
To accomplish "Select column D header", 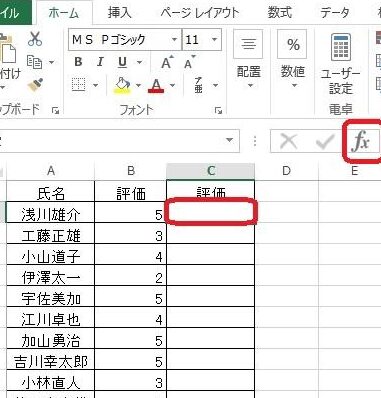I will [286, 171].
